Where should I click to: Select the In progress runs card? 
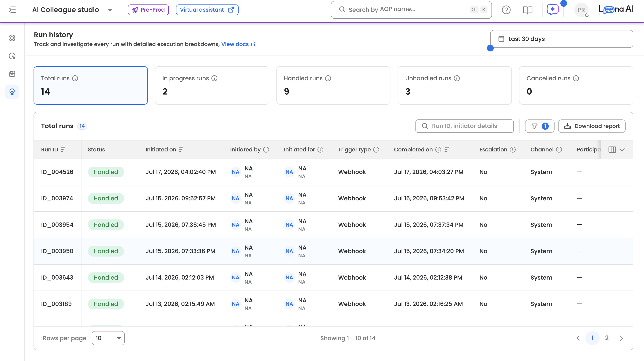point(212,85)
